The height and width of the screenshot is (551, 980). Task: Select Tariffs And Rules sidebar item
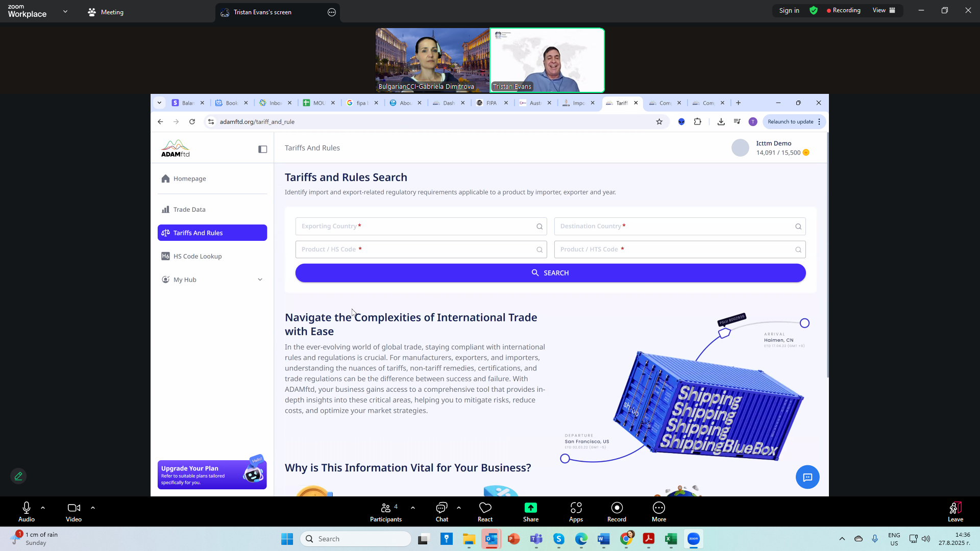click(x=212, y=233)
